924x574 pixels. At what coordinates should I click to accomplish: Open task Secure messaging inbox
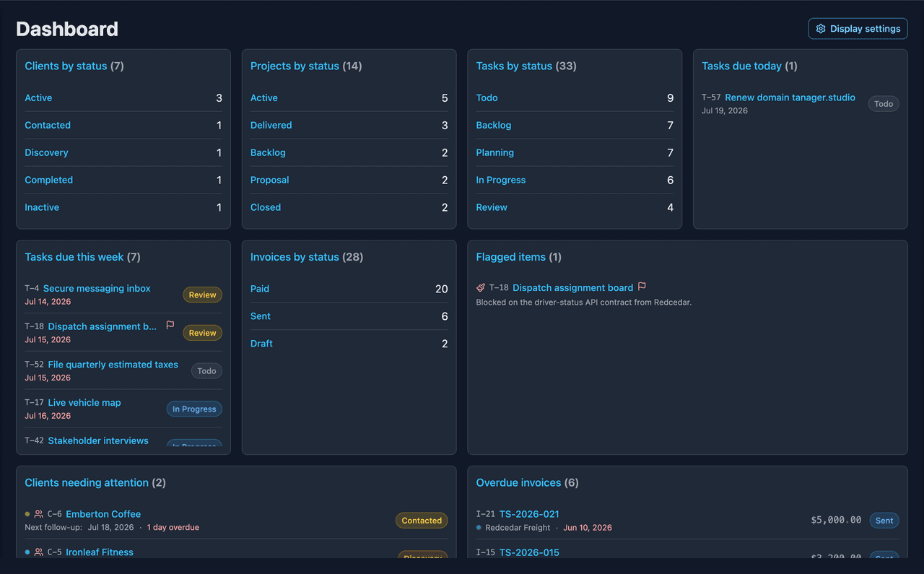coord(97,288)
